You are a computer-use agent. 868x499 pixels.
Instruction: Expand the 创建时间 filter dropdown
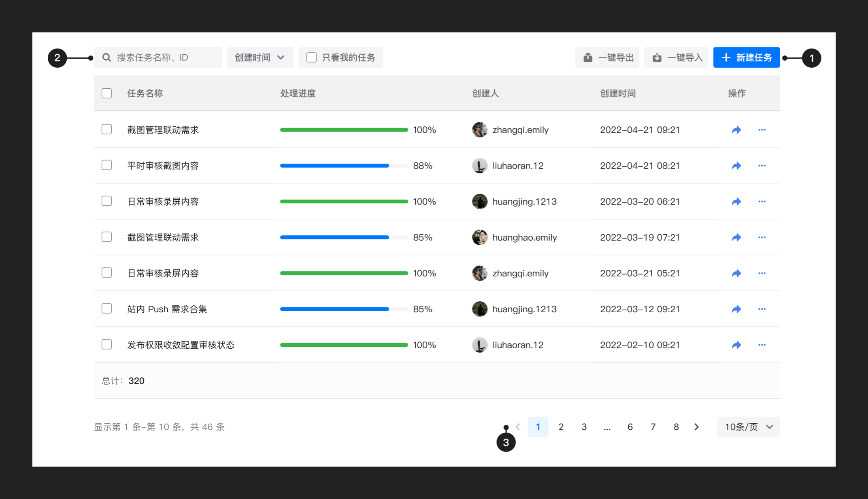(260, 58)
